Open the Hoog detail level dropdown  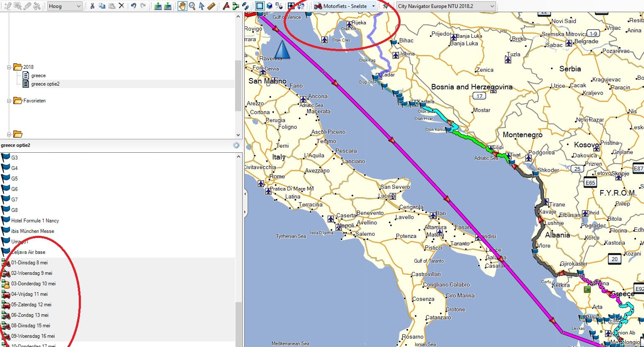coord(65,6)
